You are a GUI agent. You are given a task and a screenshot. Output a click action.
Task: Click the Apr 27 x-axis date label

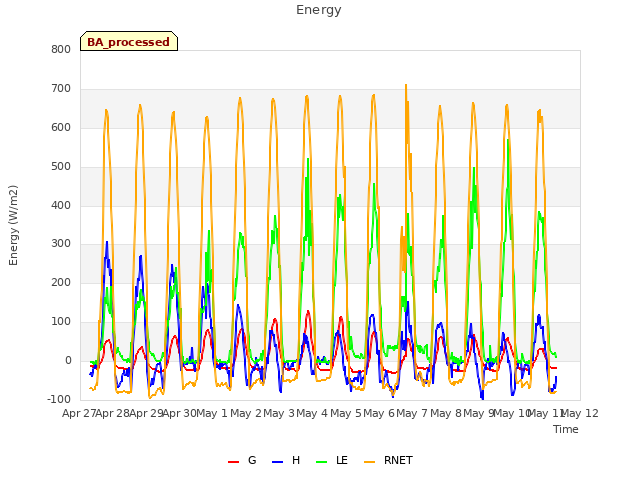[79, 413]
